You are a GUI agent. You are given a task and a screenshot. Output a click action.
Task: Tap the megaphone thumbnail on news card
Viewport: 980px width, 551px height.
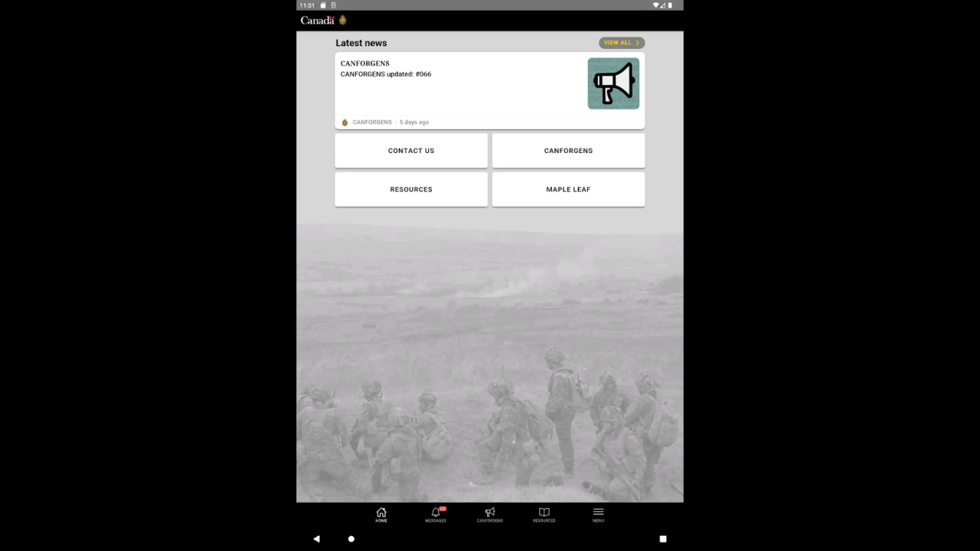[x=613, y=83]
